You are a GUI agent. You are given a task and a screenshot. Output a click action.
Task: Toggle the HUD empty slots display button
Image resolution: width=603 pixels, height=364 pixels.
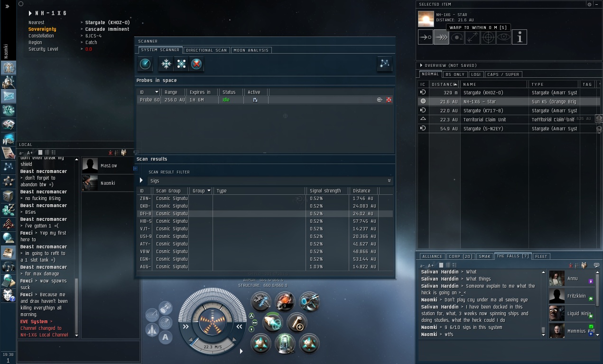coord(255,323)
